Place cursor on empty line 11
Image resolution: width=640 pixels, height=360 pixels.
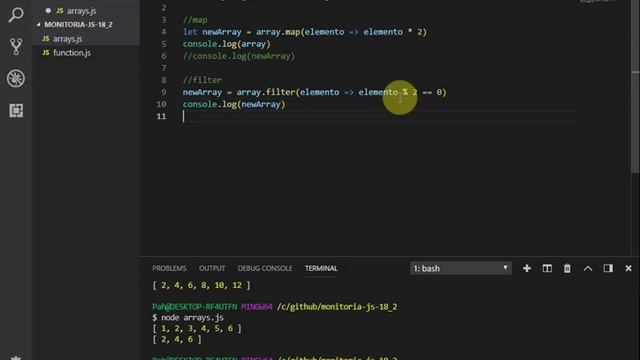pyautogui.click(x=380, y=116)
